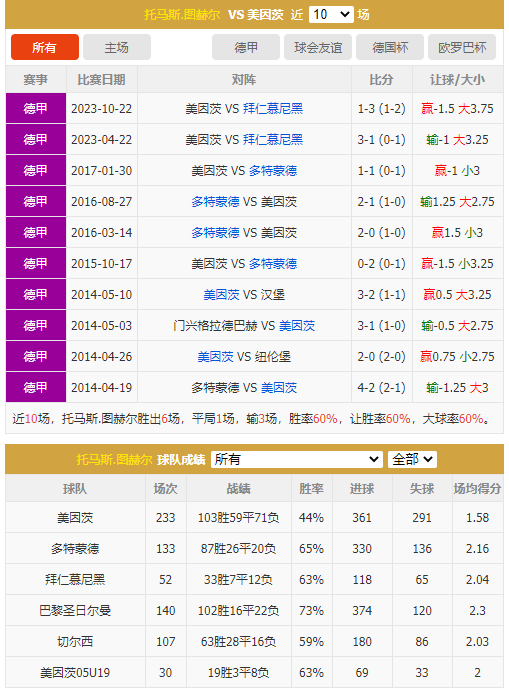Click the 比赛日期 column header
Screen dimensions: 509x690
(102, 80)
